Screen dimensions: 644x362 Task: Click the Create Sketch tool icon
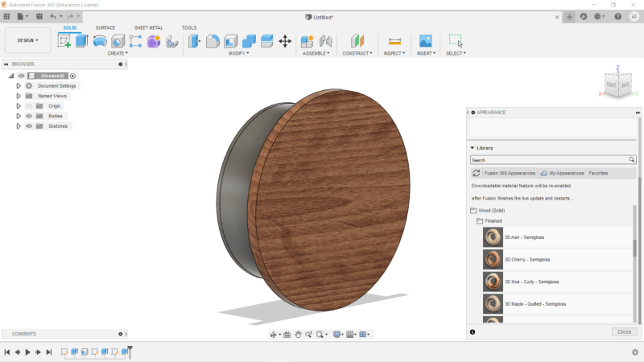pyautogui.click(x=64, y=41)
